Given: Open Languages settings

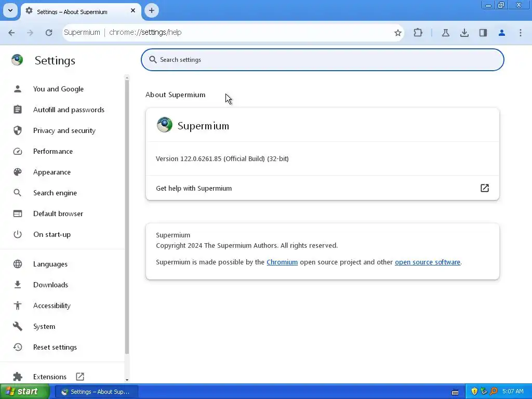Looking at the screenshot, I should pyautogui.click(x=50, y=264).
